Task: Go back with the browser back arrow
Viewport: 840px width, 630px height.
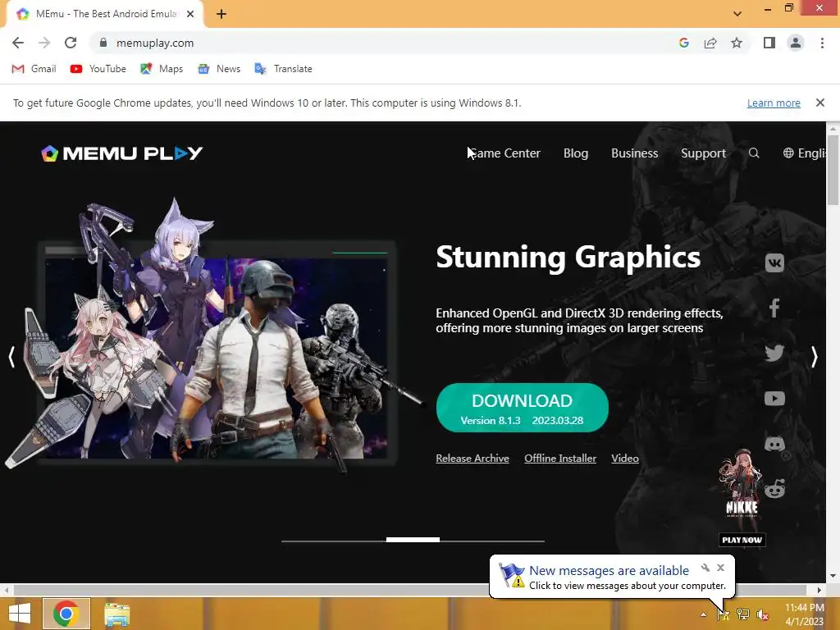Action: click(18, 43)
